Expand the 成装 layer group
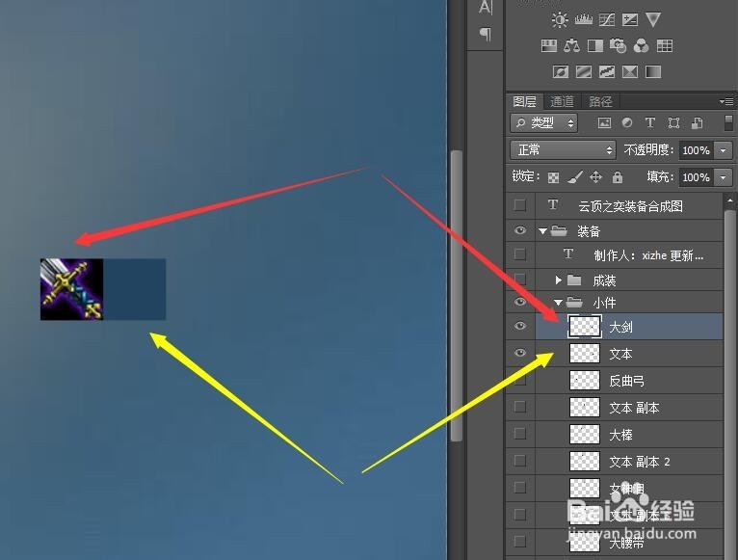 tap(558, 280)
